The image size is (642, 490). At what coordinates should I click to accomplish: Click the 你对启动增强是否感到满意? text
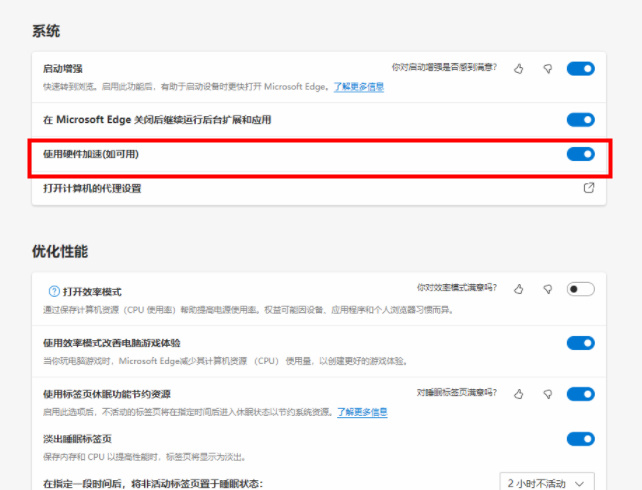pyautogui.click(x=444, y=67)
